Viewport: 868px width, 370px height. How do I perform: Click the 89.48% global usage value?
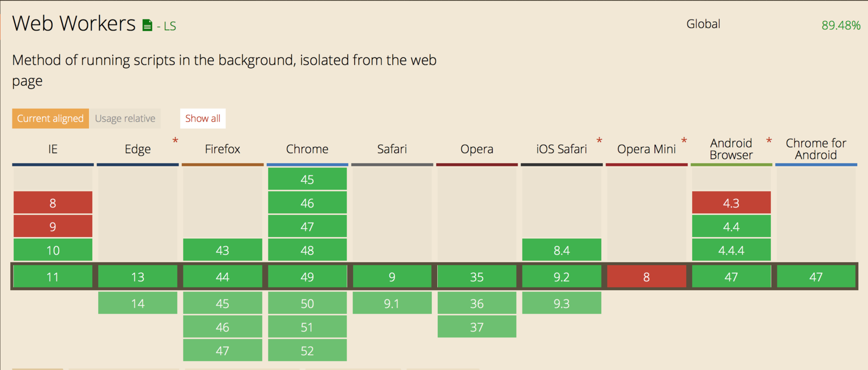[x=841, y=25]
